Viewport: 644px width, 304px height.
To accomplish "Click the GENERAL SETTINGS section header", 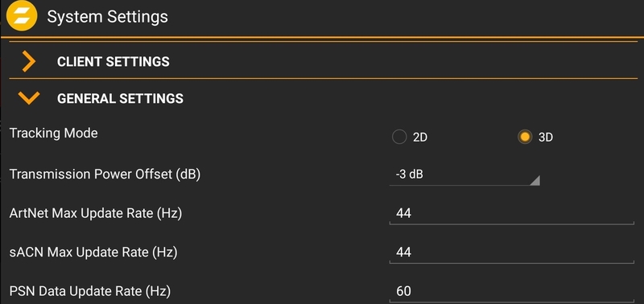I will tap(120, 98).
